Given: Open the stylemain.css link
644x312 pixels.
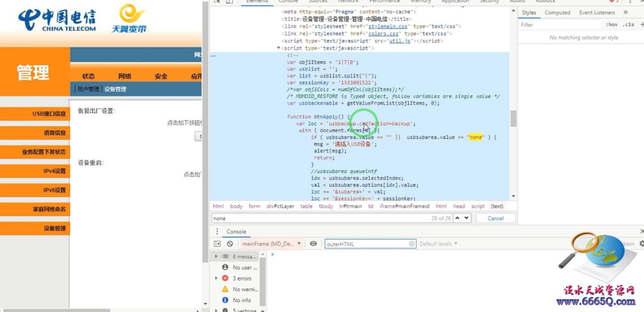Looking at the screenshot, I should pos(388,27).
